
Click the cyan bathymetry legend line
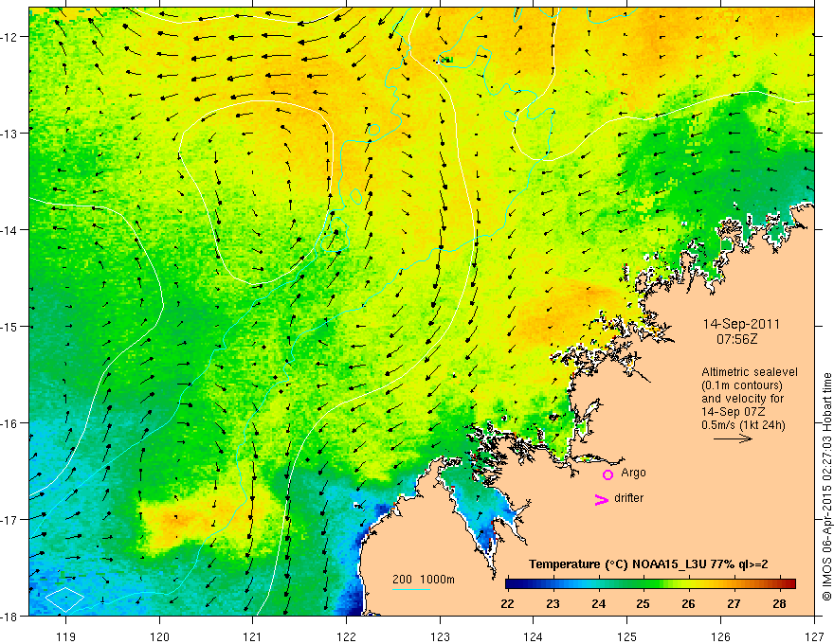(411, 589)
